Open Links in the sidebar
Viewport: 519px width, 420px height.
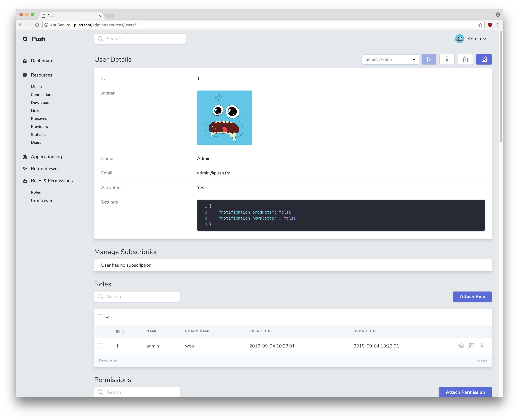point(35,110)
